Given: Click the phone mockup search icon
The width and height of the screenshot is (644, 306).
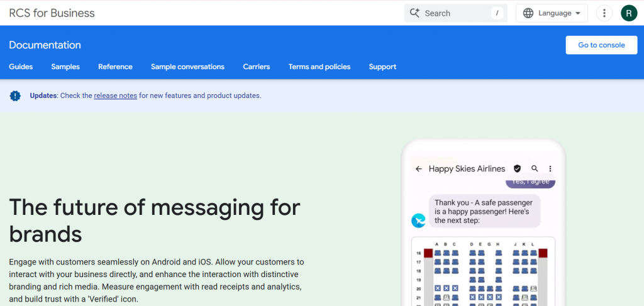Looking at the screenshot, I should click(535, 168).
